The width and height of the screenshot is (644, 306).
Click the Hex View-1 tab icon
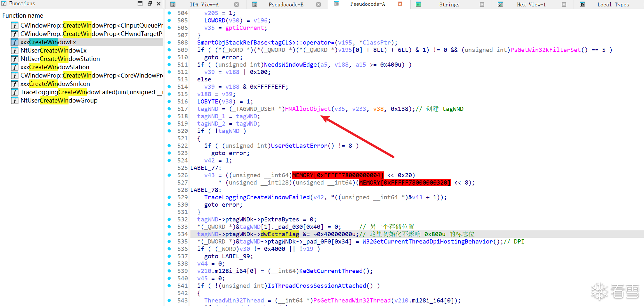click(500, 4)
